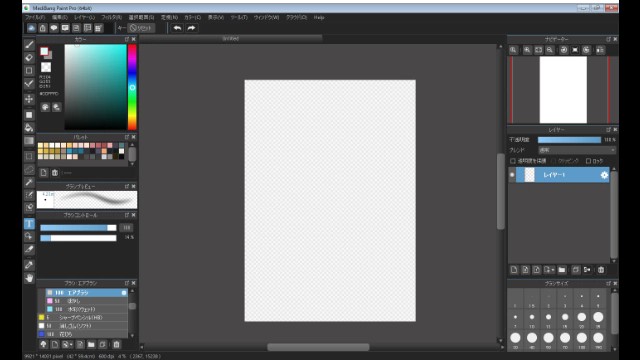Toggle the クリッピング checkbox
The width and height of the screenshot is (640, 360).
[554, 161]
